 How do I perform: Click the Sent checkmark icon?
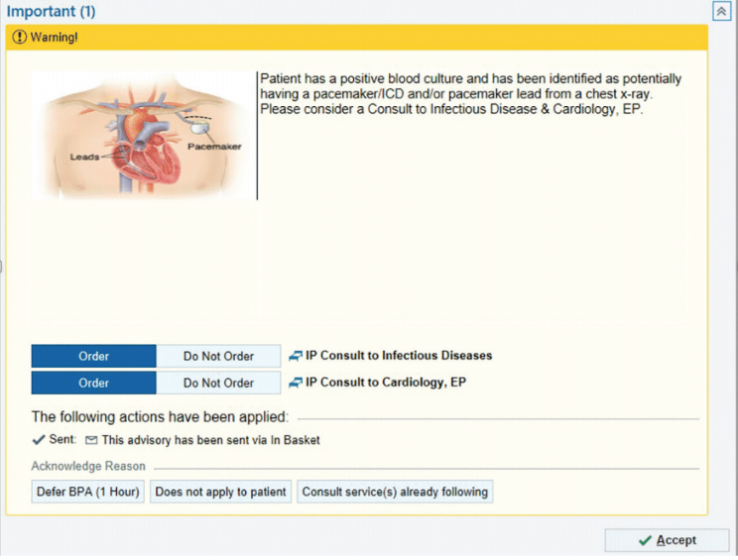click(38, 440)
